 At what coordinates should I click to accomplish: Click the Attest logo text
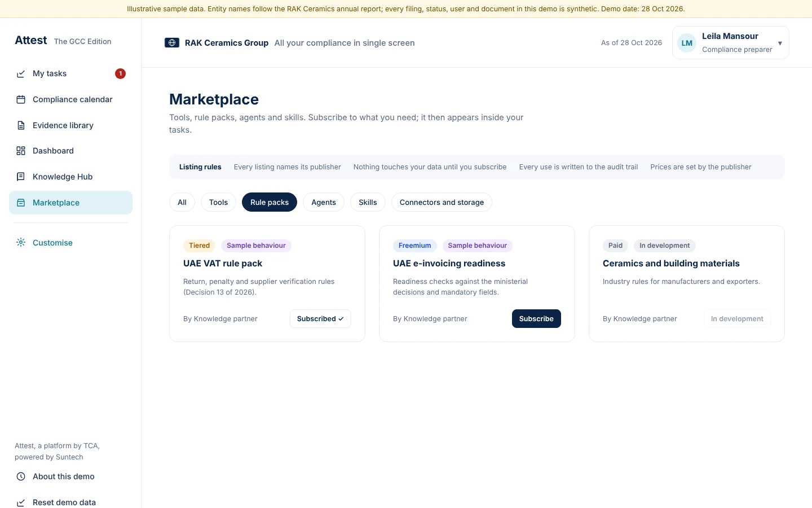(x=31, y=40)
